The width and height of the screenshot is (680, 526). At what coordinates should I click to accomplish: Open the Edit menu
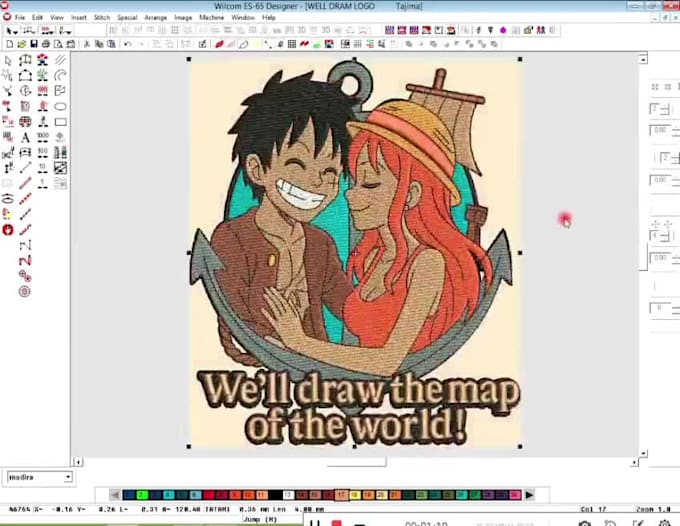click(37, 18)
